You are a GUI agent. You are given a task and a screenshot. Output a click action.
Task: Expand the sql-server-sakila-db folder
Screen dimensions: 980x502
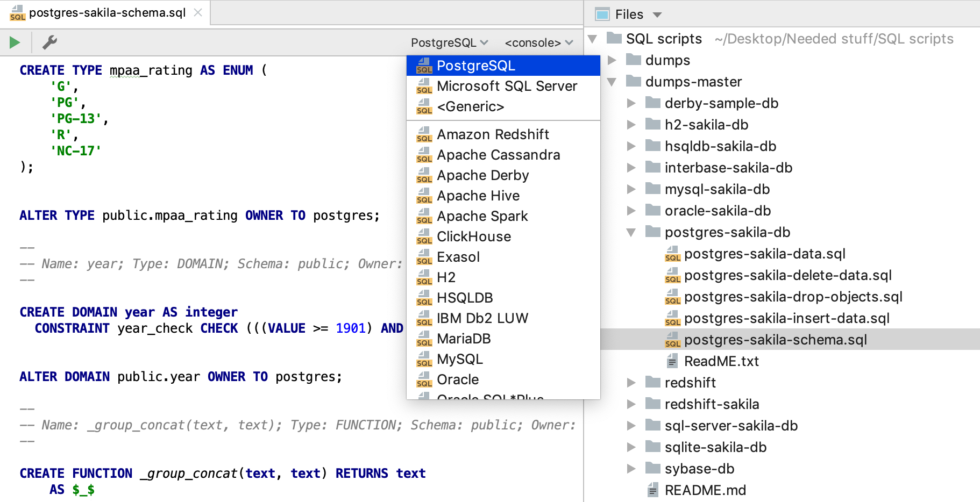click(631, 426)
